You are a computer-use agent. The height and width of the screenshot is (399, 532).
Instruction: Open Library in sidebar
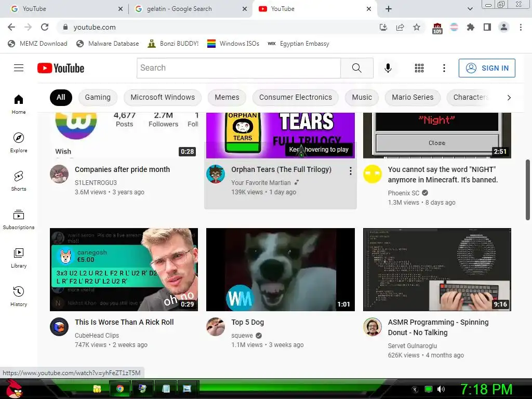point(19,258)
